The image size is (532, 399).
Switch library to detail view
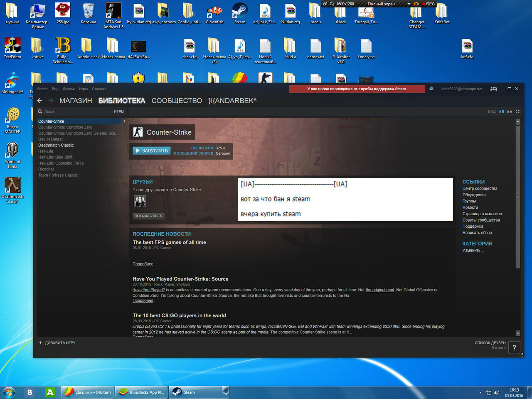(502, 111)
